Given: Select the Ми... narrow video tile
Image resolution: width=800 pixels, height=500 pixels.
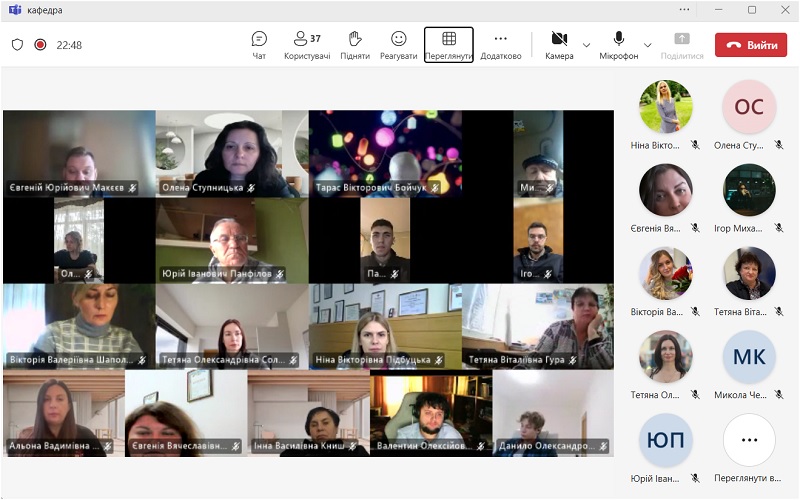Looking at the screenshot, I should coord(538,154).
